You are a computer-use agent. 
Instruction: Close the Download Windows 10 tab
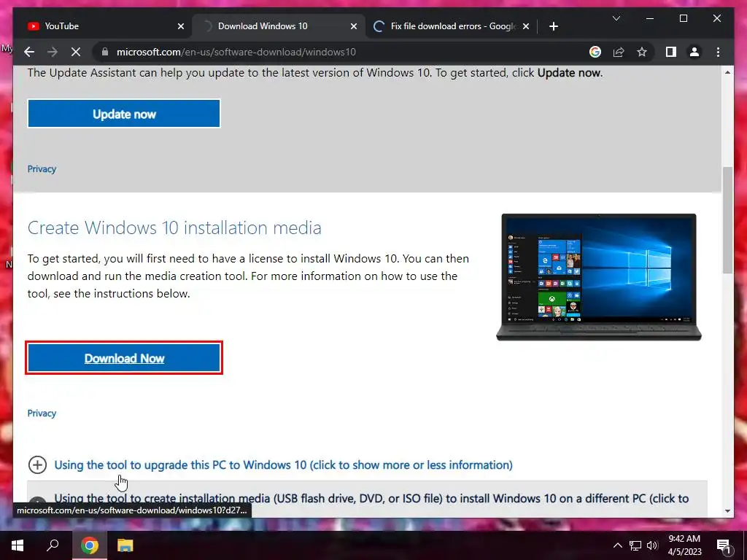[354, 26]
